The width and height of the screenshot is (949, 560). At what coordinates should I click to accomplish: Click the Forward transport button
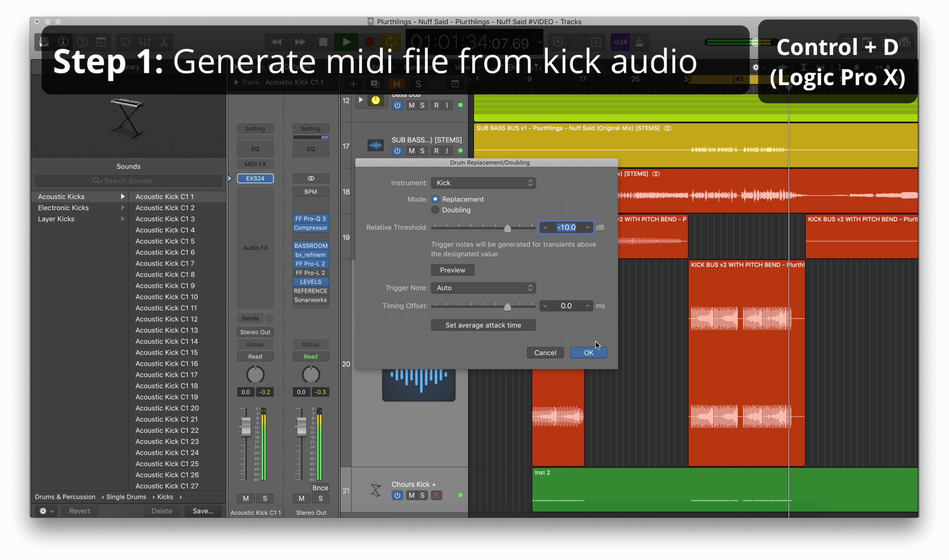(300, 42)
